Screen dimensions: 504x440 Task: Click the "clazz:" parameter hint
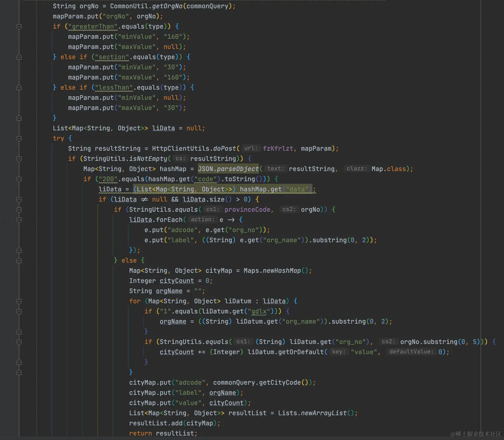[357, 169]
